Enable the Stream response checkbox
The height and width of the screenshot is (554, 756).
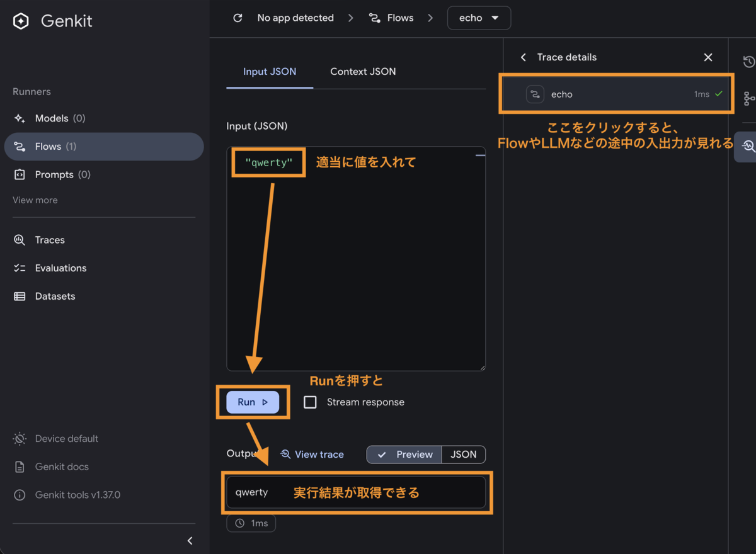(x=310, y=402)
